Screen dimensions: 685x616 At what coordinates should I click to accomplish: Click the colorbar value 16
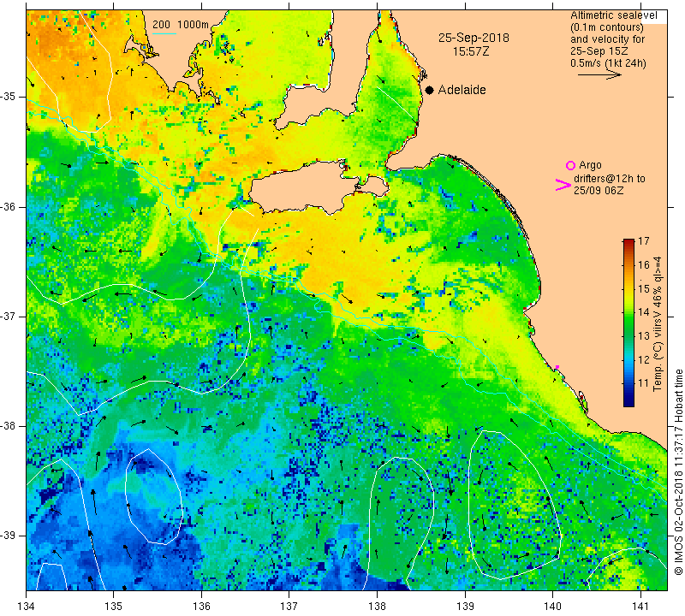point(644,265)
